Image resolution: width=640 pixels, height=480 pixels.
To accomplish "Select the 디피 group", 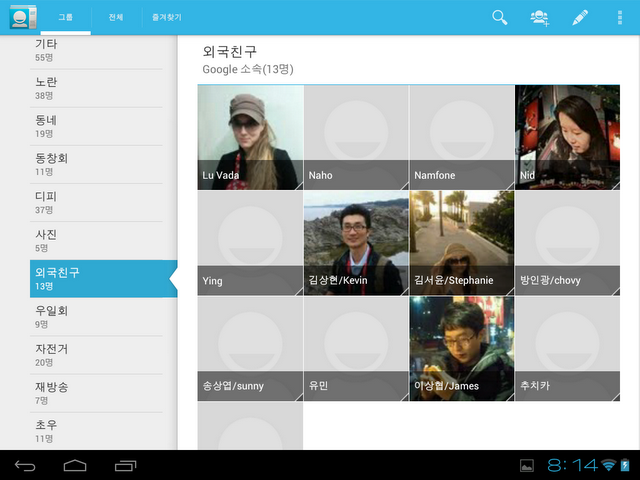I will click(96, 202).
